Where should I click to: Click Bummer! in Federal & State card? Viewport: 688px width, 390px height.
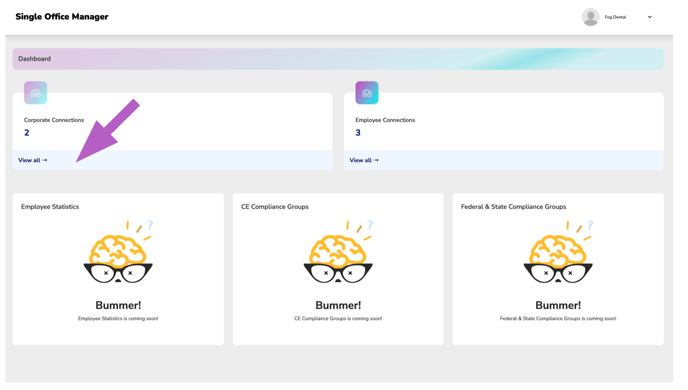tap(558, 305)
